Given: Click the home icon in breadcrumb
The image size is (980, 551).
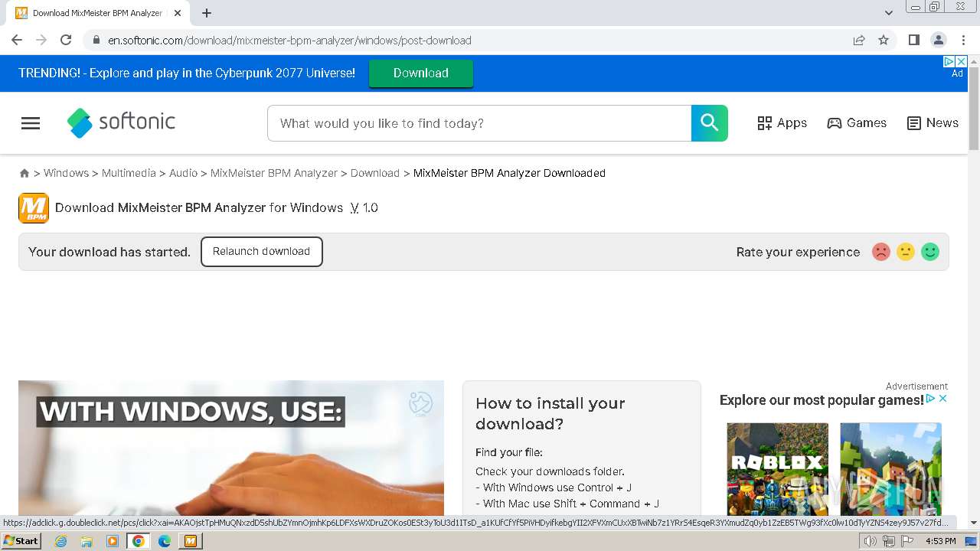Looking at the screenshot, I should (x=24, y=174).
